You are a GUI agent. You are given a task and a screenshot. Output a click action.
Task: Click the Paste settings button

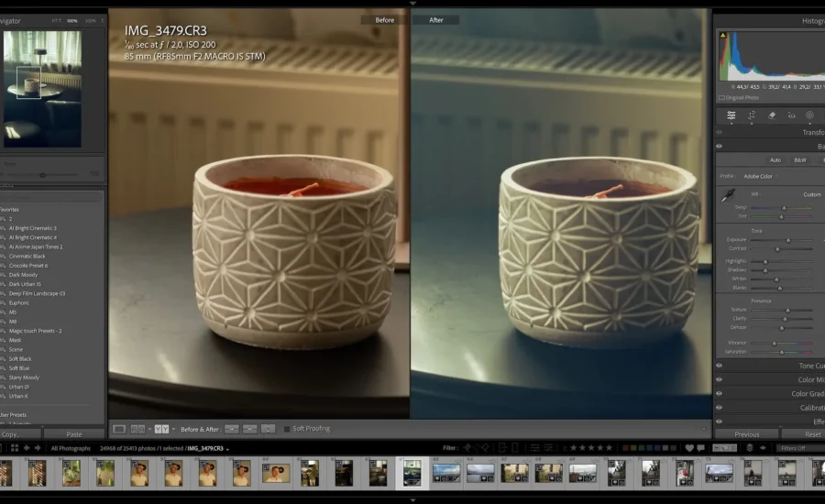73,434
